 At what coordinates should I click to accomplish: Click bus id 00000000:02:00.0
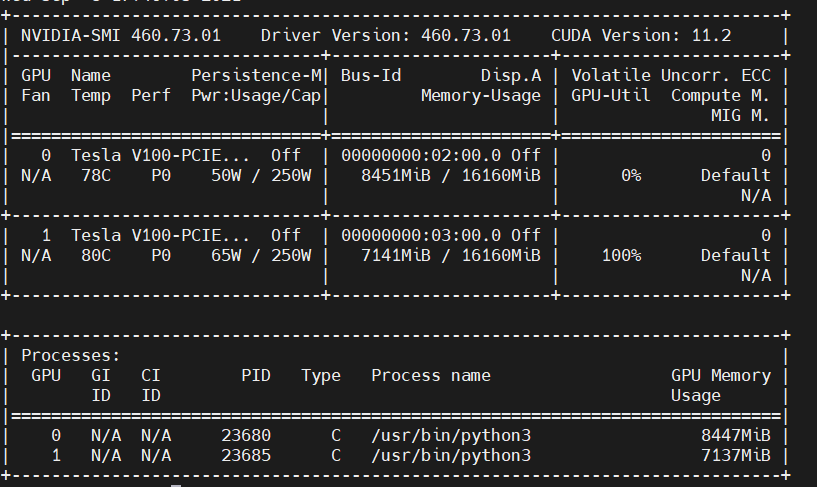click(x=421, y=156)
